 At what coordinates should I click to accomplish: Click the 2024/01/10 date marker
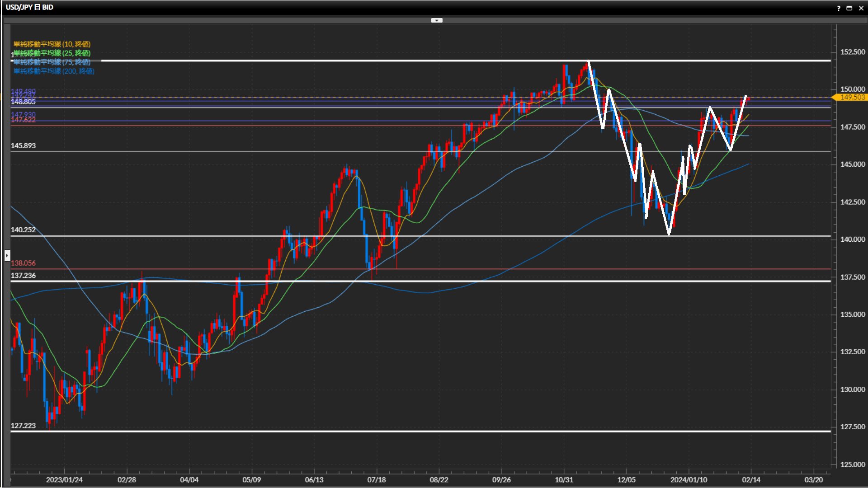(x=689, y=479)
